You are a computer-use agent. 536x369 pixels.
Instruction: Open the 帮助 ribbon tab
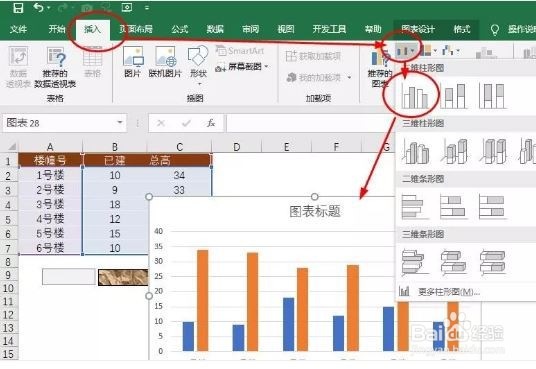pos(373,29)
